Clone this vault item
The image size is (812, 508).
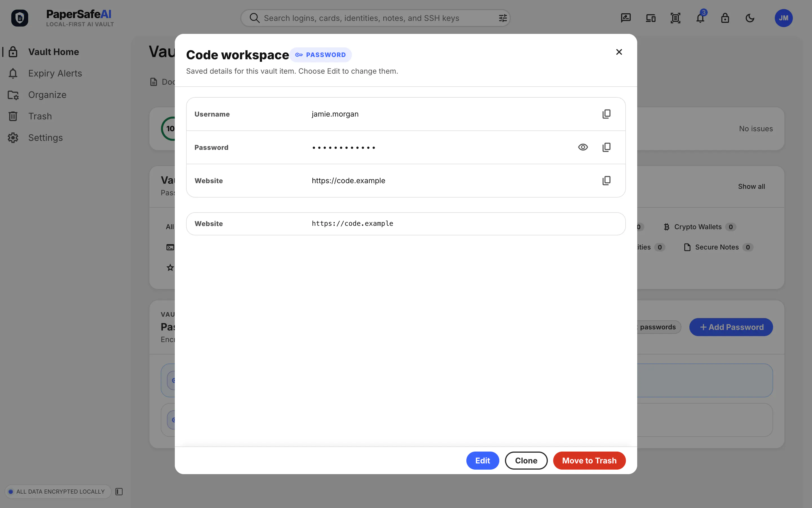pyautogui.click(x=526, y=460)
